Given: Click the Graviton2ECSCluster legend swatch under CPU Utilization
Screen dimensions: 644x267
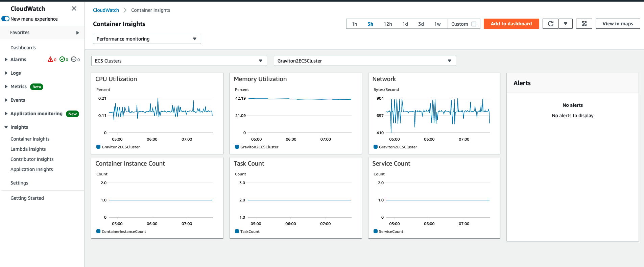Looking at the screenshot, I should 98,147.
